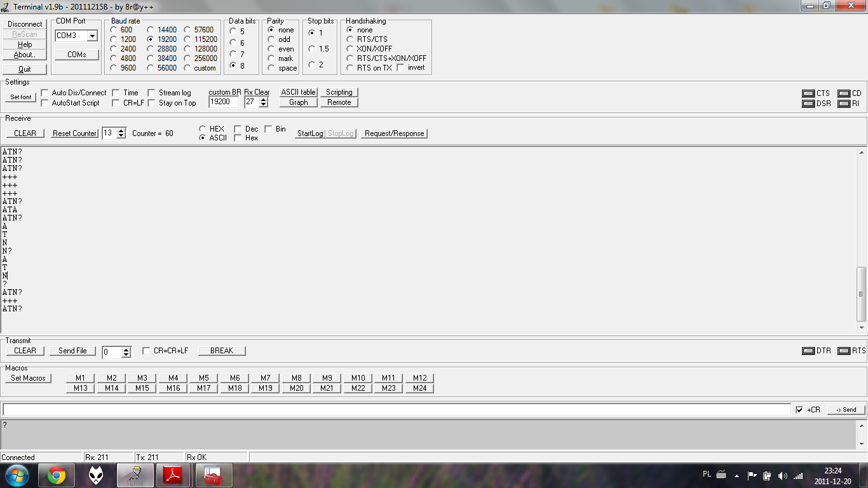Screen dimensions: 868x488
Task: Toggle the RTS line indicator
Action: coord(844,351)
